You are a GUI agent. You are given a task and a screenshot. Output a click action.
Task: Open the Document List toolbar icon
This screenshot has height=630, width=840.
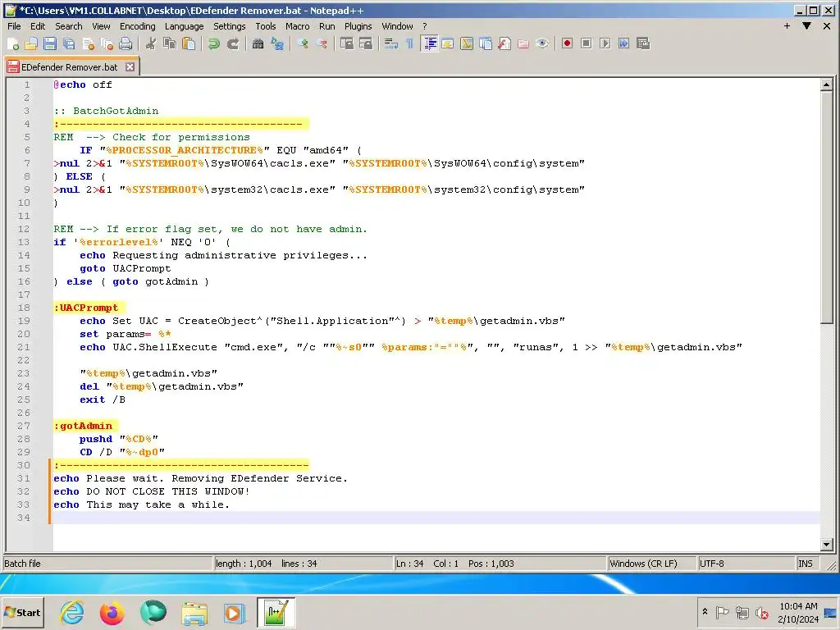486,44
